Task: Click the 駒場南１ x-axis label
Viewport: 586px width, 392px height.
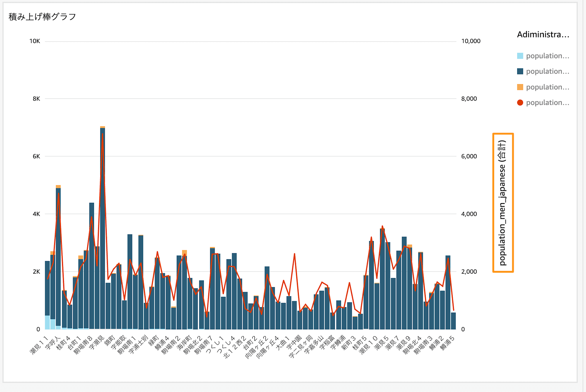Action: 127,345
